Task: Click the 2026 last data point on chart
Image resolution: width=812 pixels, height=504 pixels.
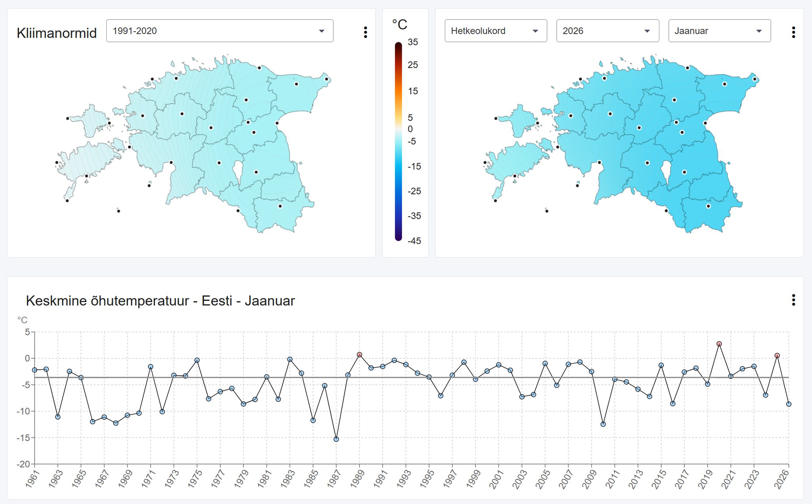Action: [x=789, y=404]
